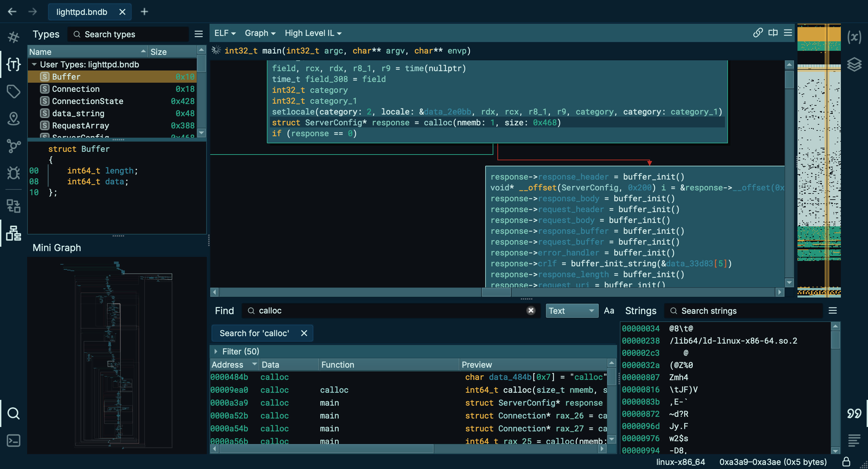Open the Search magnifier sidebar icon
Screen dimensions: 868x469
(14, 413)
